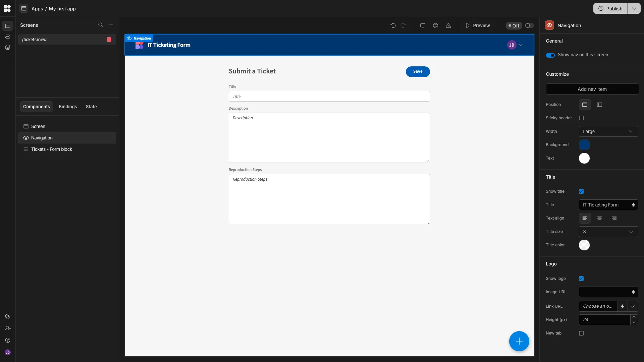
Task: Redo the last change
Action: (403, 25)
